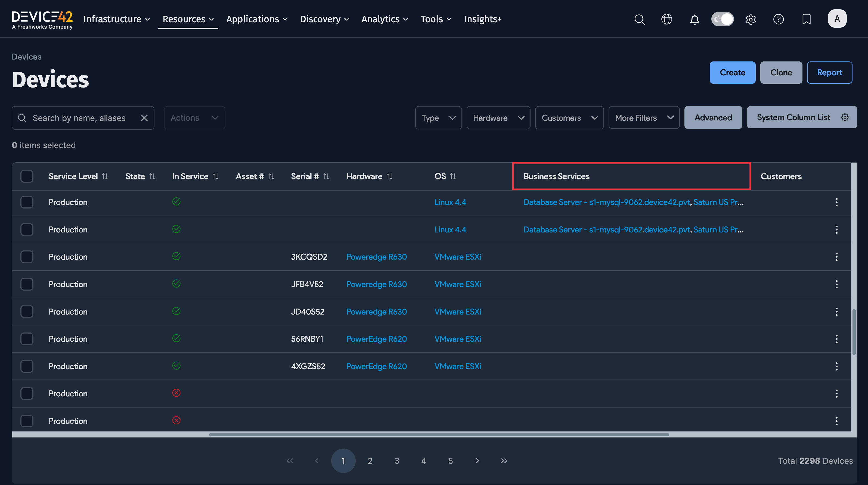The width and height of the screenshot is (868, 485).
Task: Open row menu for serial JD40S52
Action: [837, 312]
